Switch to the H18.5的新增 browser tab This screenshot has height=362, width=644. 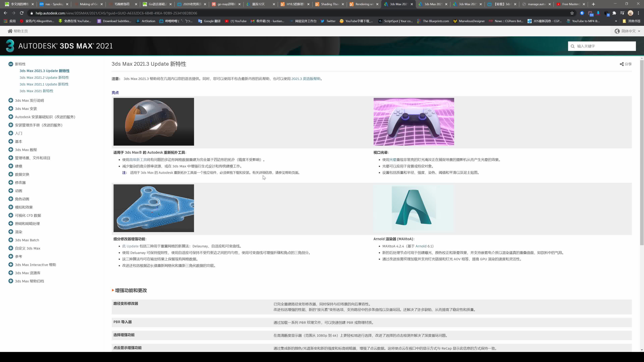click(x=295, y=4)
